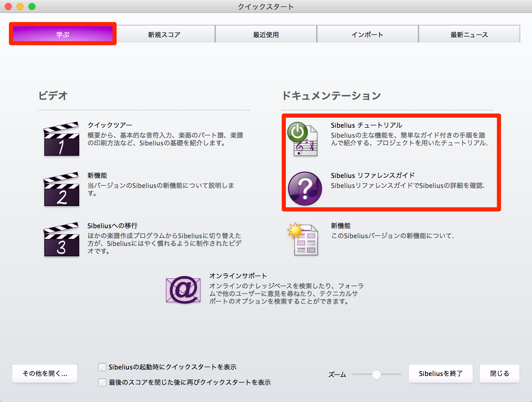Click the description SibeliusリファレンスガイドでSibeliusの詳細を確認
This screenshot has height=402, width=532.
click(x=408, y=185)
